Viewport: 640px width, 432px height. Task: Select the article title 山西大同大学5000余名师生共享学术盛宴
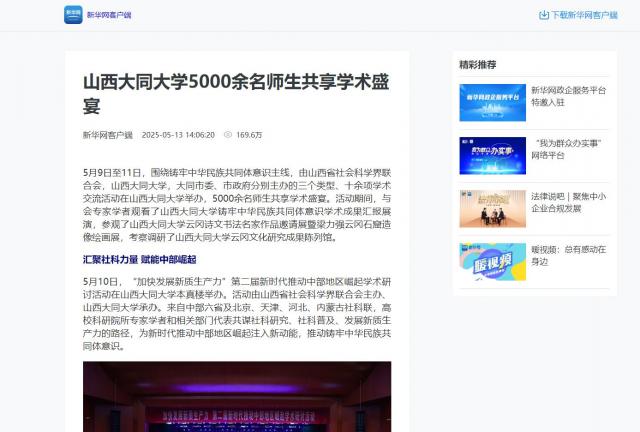[x=234, y=92]
